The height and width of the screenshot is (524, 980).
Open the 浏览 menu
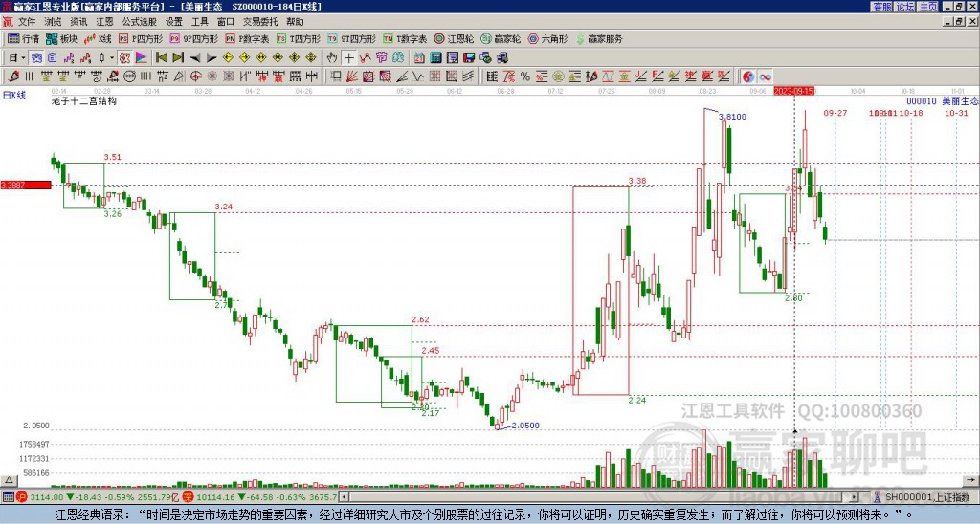point(53,22)
